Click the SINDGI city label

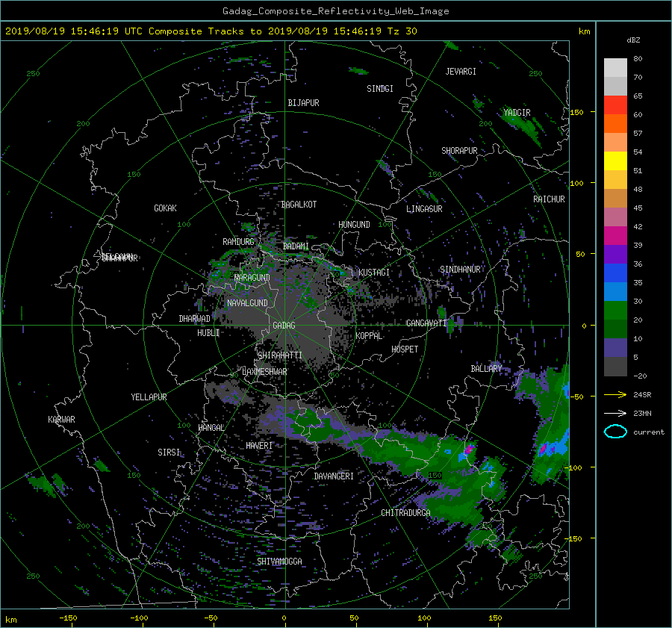[380, 89]
